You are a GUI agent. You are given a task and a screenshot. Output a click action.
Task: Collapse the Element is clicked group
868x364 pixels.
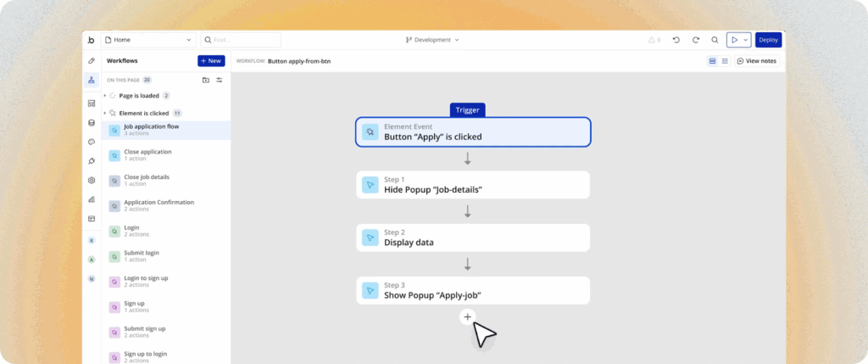[x=105, y=113]
